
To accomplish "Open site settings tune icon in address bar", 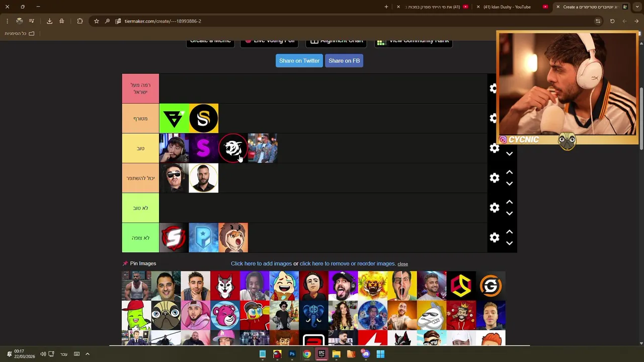I will click(x=598, y=21).
